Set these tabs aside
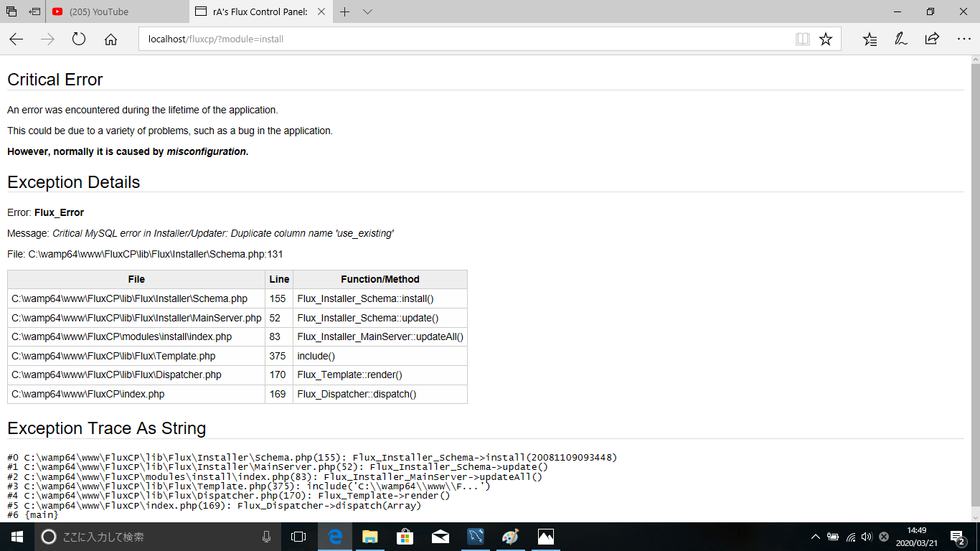The height and width of the screenshot is (551, 980). [x=34, y=11]
